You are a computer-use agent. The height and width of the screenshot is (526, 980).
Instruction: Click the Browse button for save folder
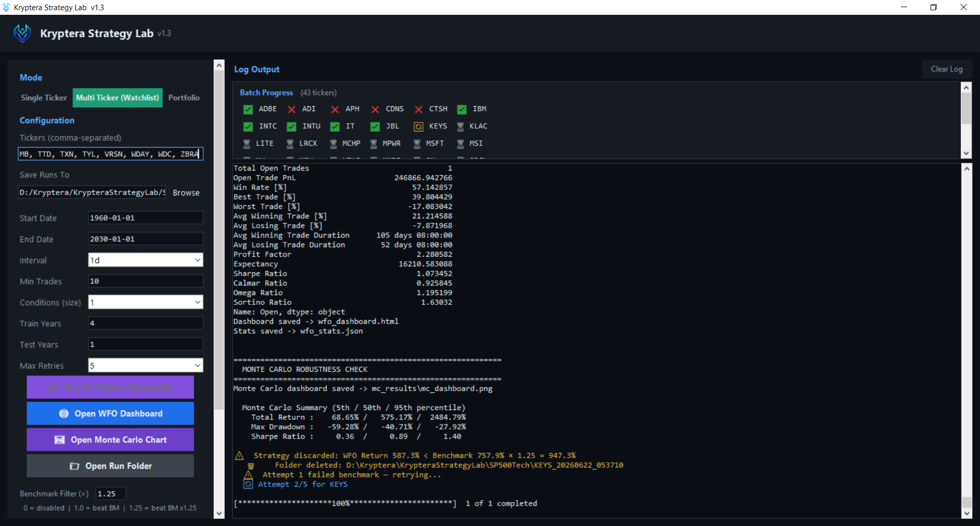186,193
